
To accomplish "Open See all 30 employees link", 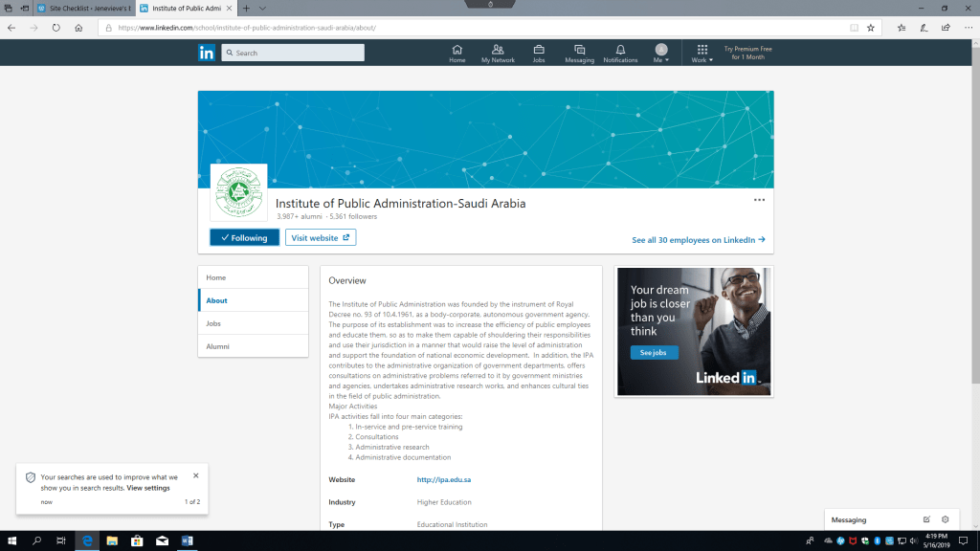I will click(x=698, y=240).
